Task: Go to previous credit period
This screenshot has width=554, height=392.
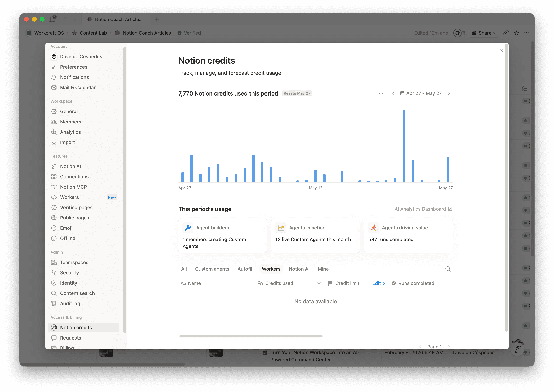Action: (393, 93)
